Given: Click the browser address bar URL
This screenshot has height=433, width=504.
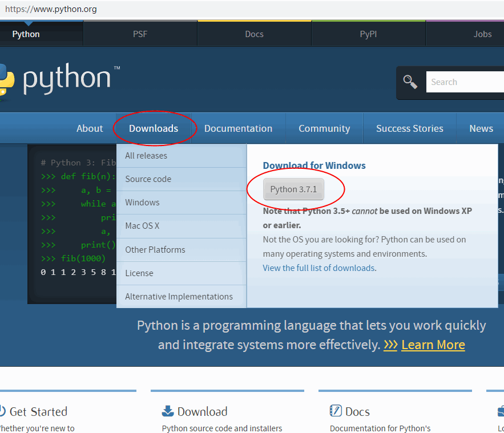Looking at the screenshot, I should [51, 9].
